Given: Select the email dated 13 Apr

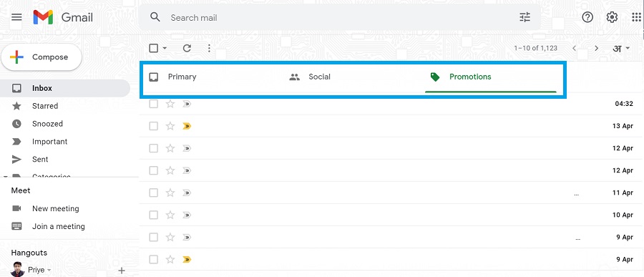Looking at the screenshot, I should pos(154,126).
